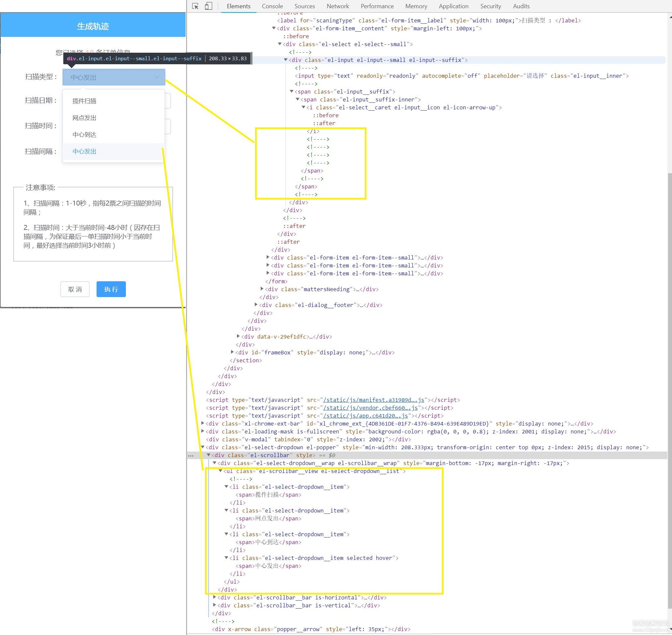The width and height of the screenshot is (672, 635).
Task: Switch to the Sources tab
Action: click(x=305, y=6)
